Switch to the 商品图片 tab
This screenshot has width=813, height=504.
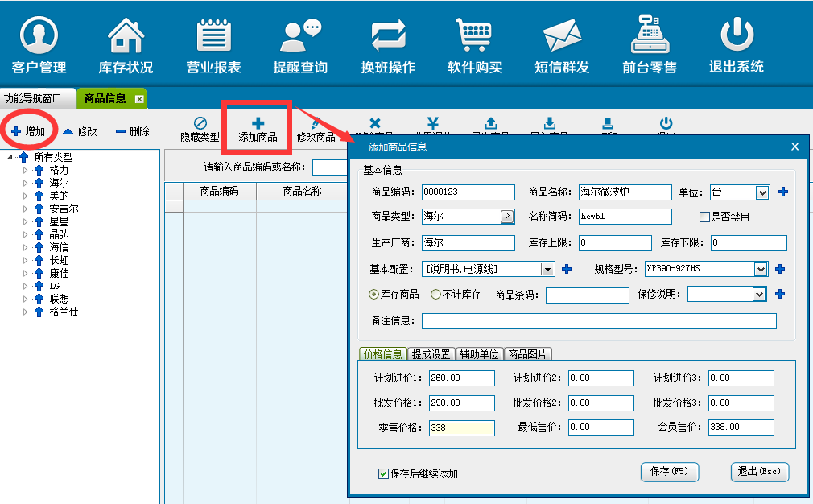(x=529, y=354)
